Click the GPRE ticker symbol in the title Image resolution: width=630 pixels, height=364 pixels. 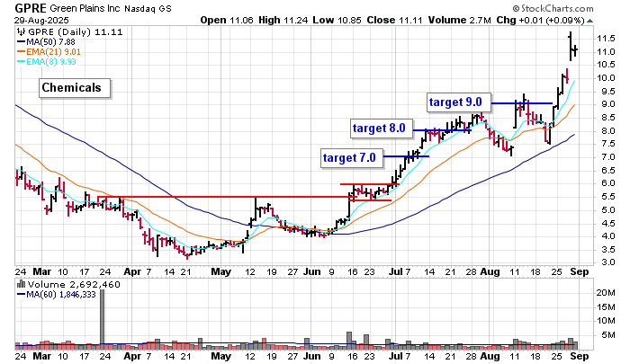coord(31,8)
